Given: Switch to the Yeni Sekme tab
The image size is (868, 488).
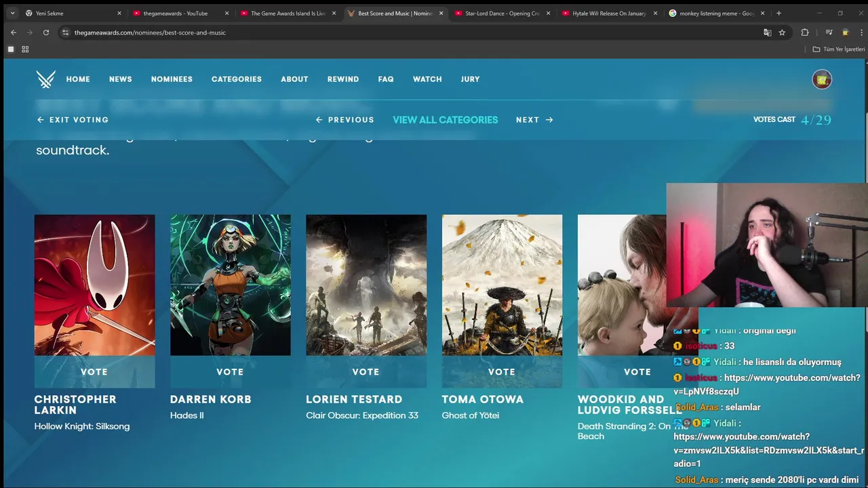Looking at the screenshot, I should tap(73, 13).
